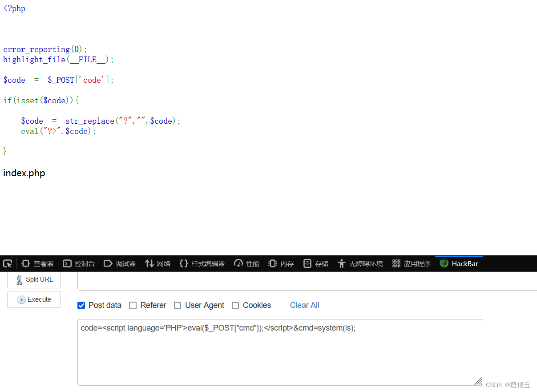Screen dimensions: 537x392
Task: Click the if(isset($code)){ line
Action: [41, 101]
